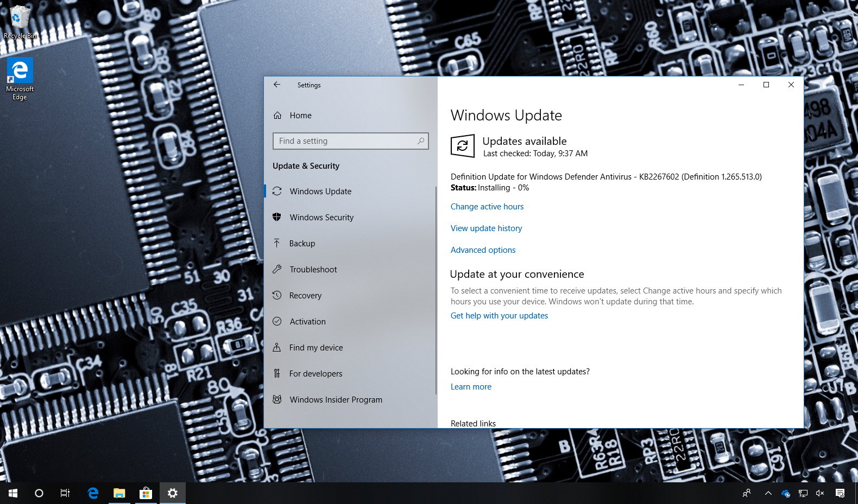Click the Activation checkmark-circle icon
Screen dimensions: 858x504
(277, 321)
